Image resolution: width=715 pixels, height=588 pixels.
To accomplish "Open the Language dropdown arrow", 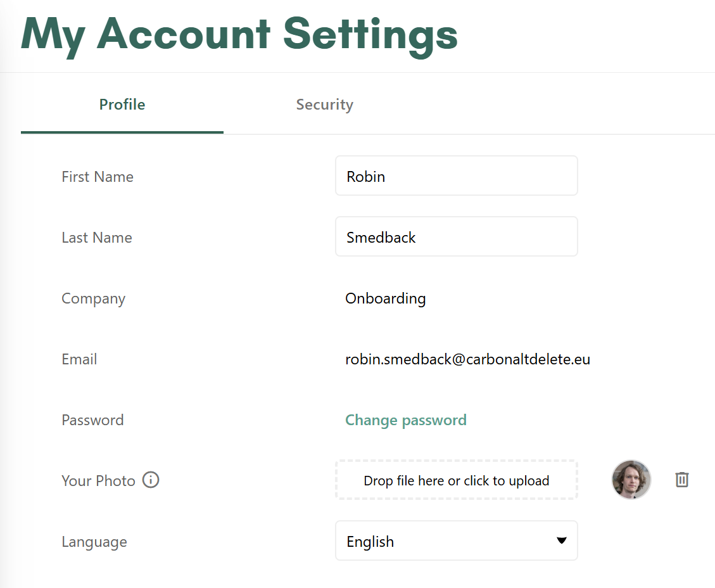I will click(x=561, y=540).
